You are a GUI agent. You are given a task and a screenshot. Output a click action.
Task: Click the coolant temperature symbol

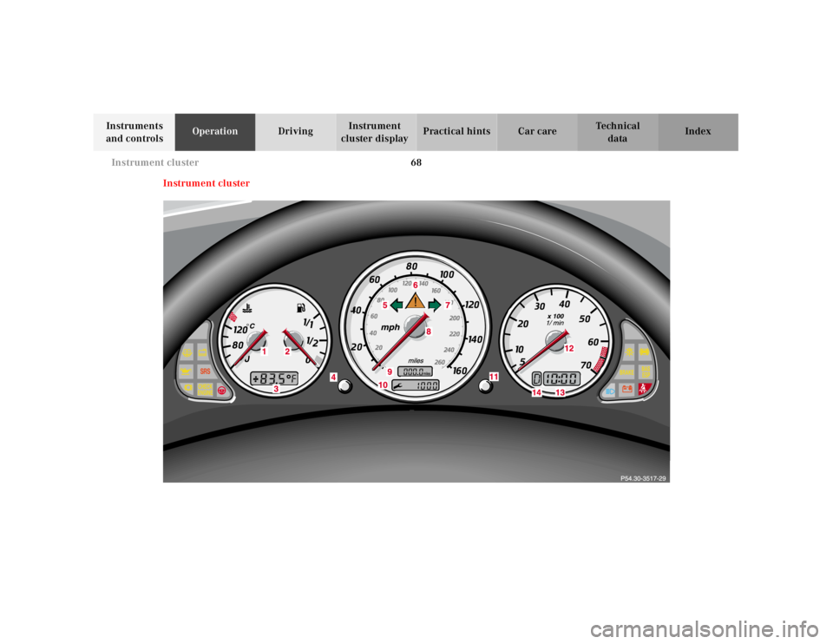click(246, 307)
